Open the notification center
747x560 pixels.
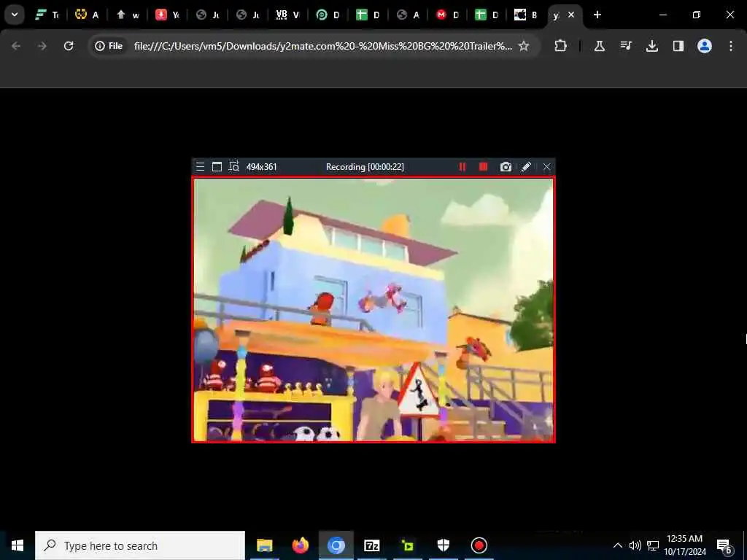click(724, 545)
